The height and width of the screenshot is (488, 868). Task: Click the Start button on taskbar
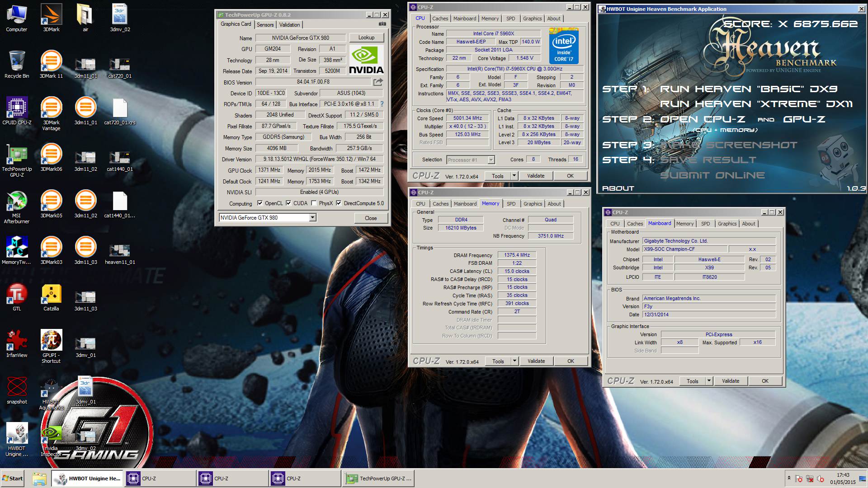pos(13,479)
